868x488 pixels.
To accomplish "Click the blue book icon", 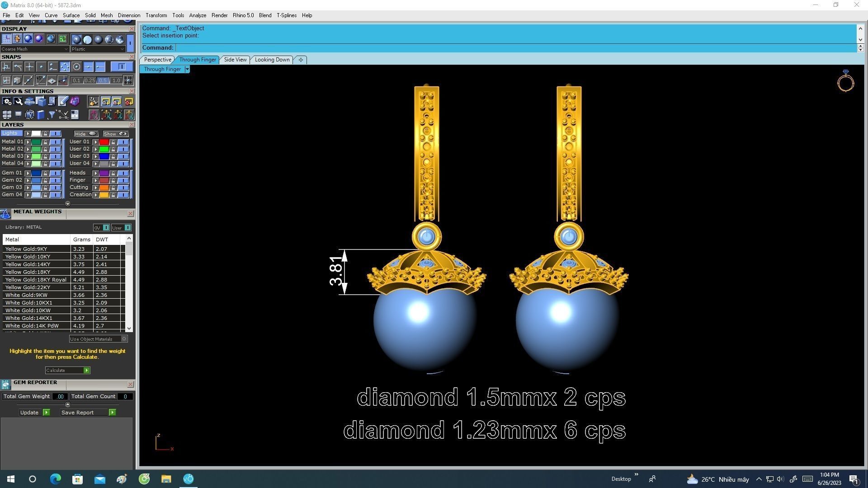I will click(x=41, y=115).
